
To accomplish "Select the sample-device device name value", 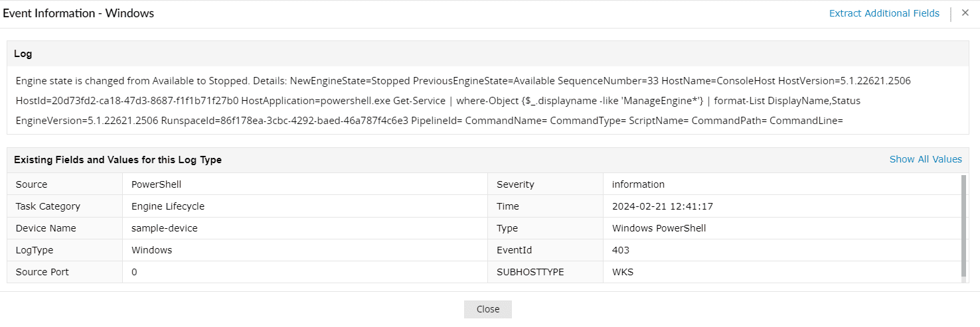I will pyautogui.click(x=164, y=228).
